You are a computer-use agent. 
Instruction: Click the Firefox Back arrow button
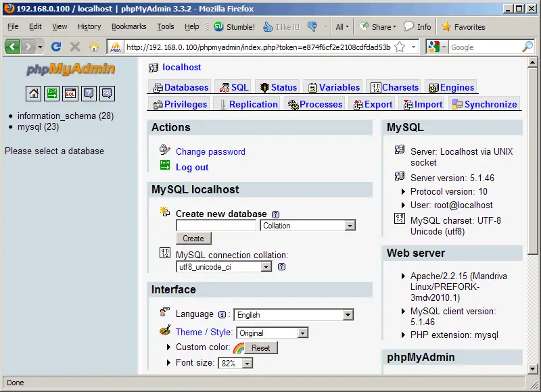click(12, 47)
